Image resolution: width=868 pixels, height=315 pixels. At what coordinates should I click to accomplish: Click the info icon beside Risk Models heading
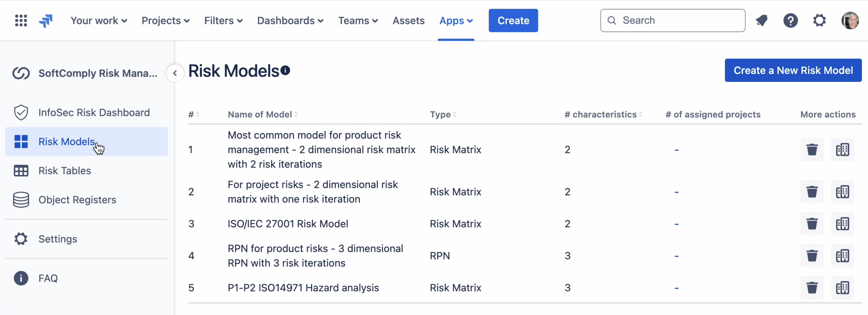click(285, 70)
